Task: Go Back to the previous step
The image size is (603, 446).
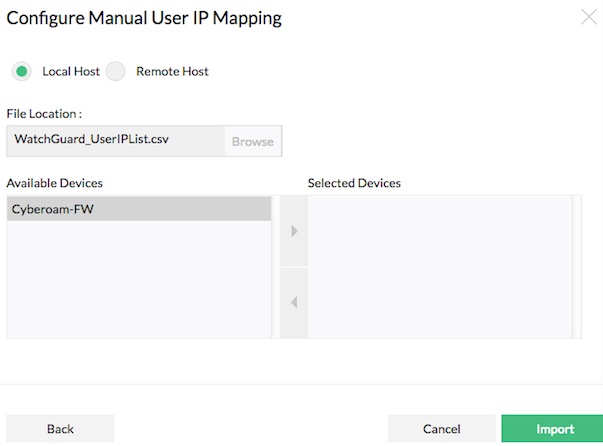Action: [60, 429]
